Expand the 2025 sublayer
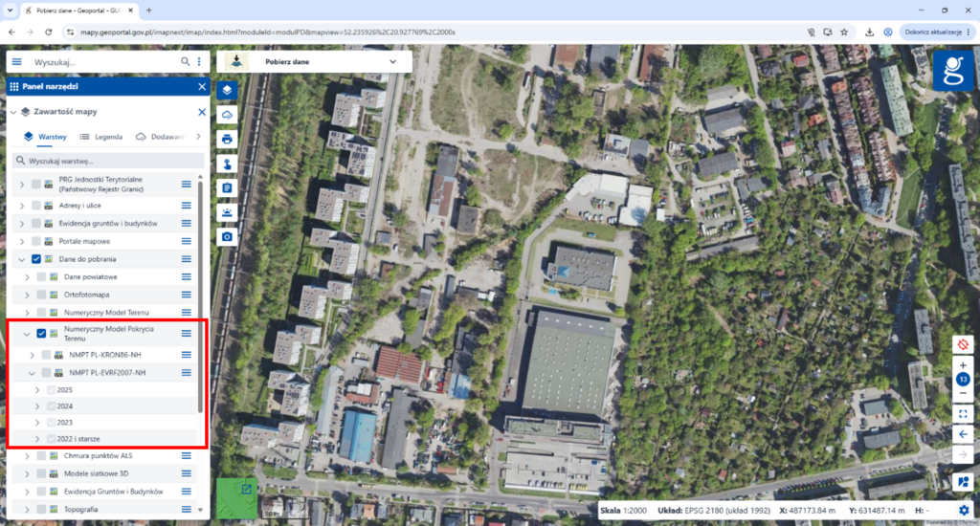This screenshot has width=980, height=526. pos(37,390)
